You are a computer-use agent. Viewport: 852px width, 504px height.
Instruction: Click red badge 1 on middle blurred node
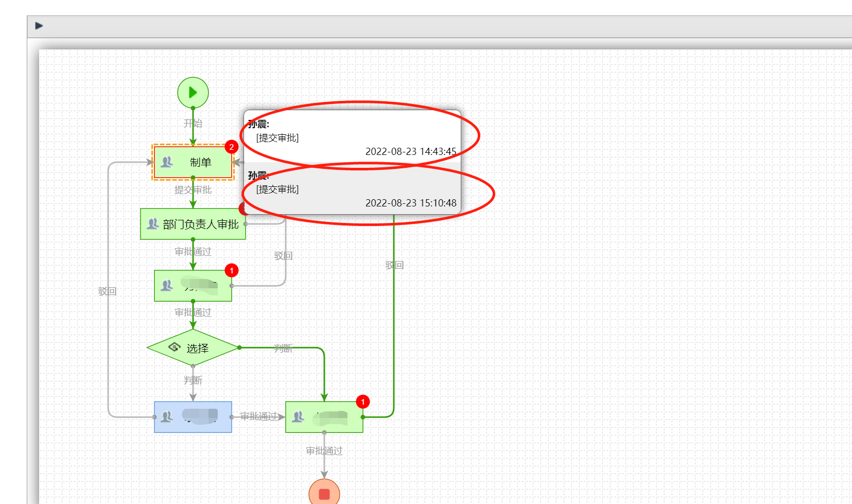click(x=232, y=270)
